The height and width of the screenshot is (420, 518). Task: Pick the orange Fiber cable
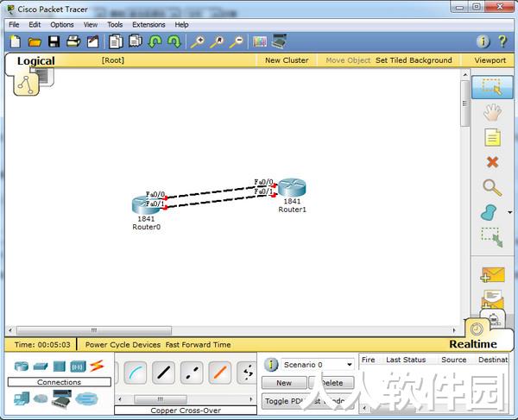220,373
